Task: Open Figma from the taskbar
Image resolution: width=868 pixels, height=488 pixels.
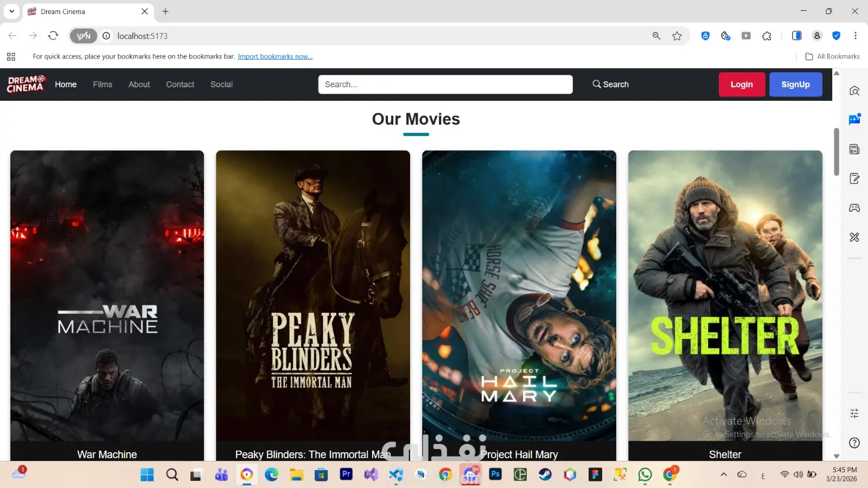Action: click(x=595, y=475)
